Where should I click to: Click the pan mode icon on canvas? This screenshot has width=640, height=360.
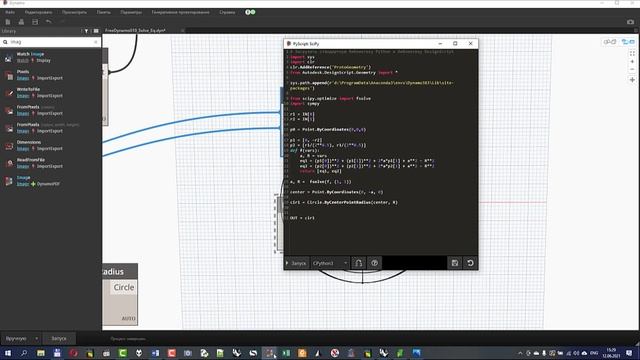point(632,80)
